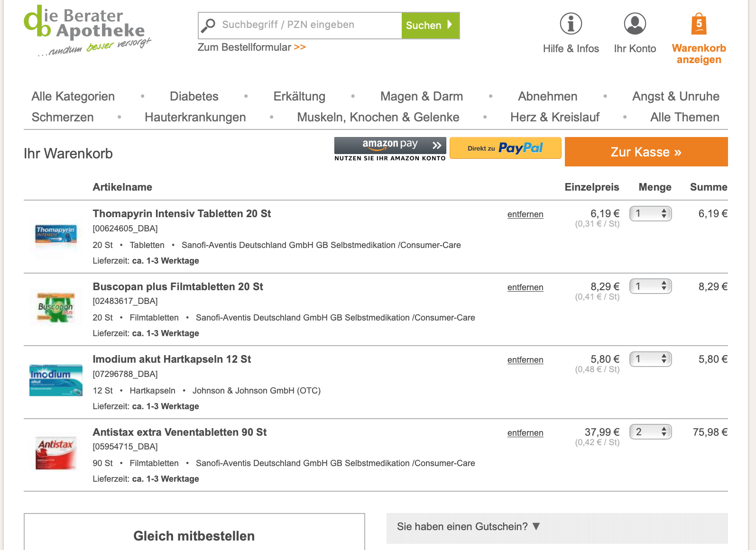Click Johnson & Johnson GmbH (OTC) text
756x550 pixels.
257,391
